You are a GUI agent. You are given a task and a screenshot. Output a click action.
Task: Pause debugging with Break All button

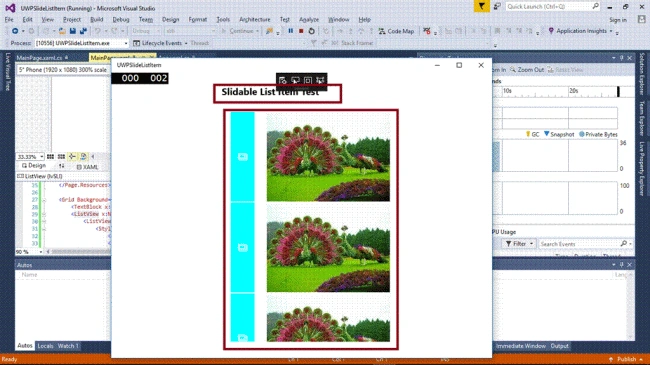pos(291,31)
